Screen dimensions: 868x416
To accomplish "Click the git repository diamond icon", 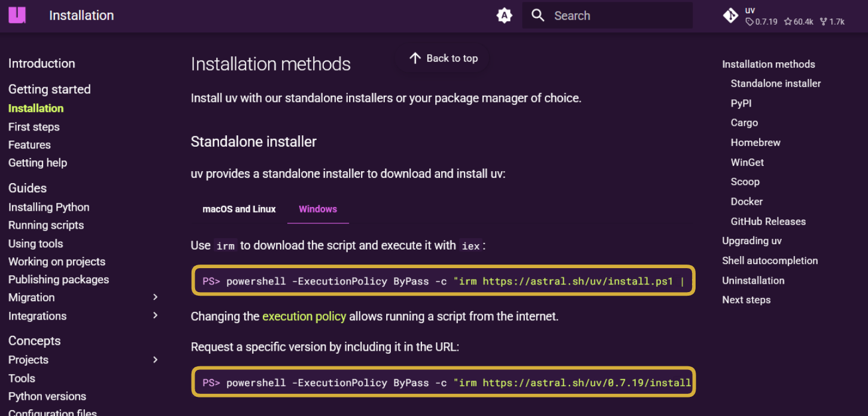I will click(x=730, y=16).
